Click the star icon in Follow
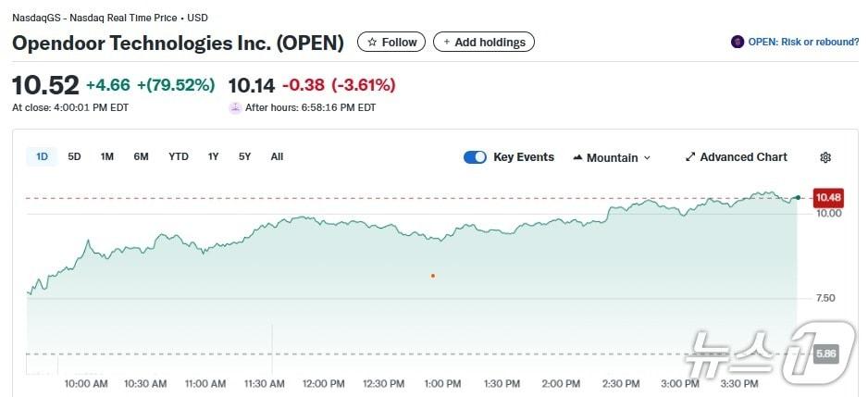 [372, 42]
